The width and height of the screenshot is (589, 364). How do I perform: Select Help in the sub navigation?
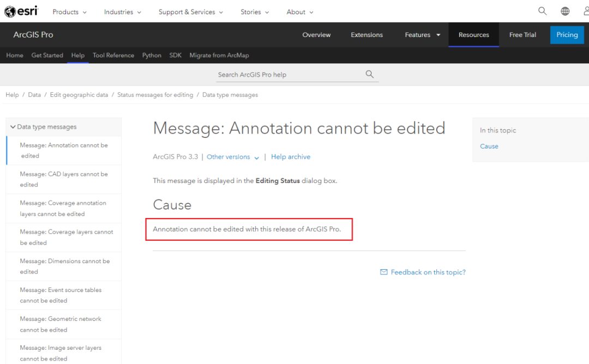point(78,55)
